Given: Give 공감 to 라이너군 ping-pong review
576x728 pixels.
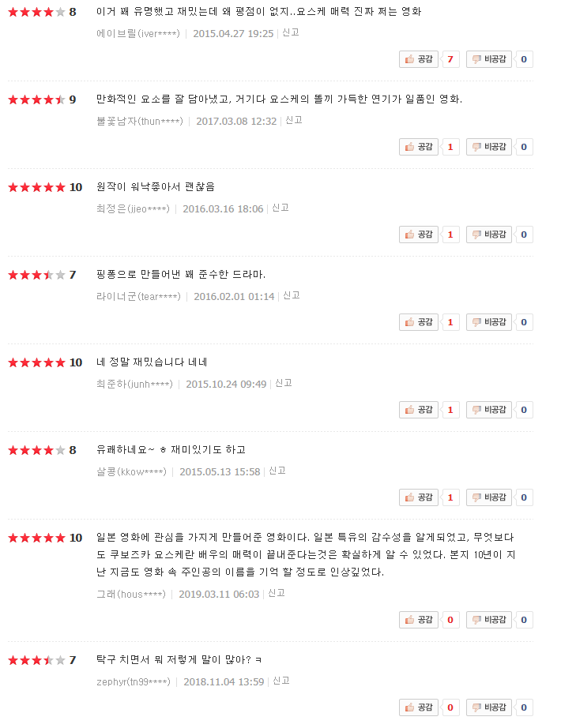Looking at the screenshot, I should (x=419, y=322).
